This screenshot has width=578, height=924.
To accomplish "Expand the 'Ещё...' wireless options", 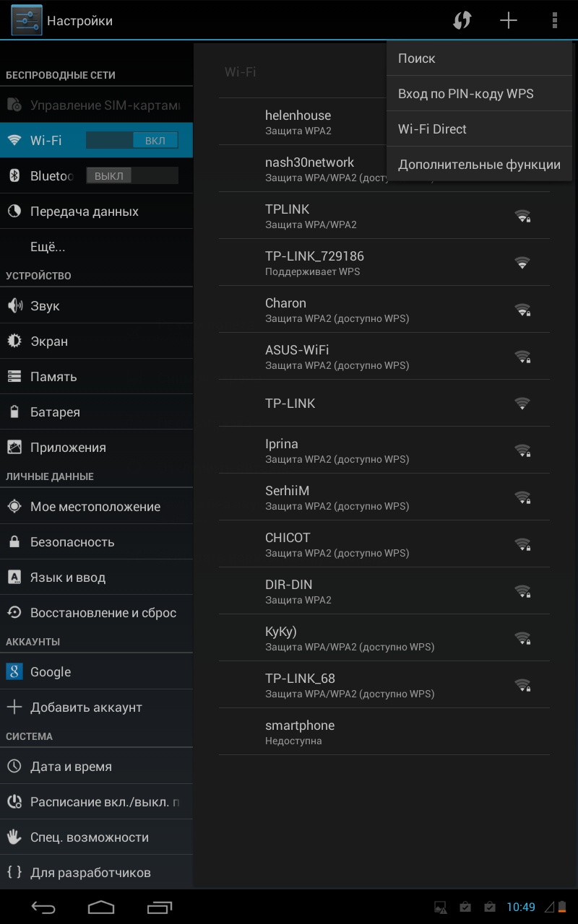I will [x=48, y=247].
